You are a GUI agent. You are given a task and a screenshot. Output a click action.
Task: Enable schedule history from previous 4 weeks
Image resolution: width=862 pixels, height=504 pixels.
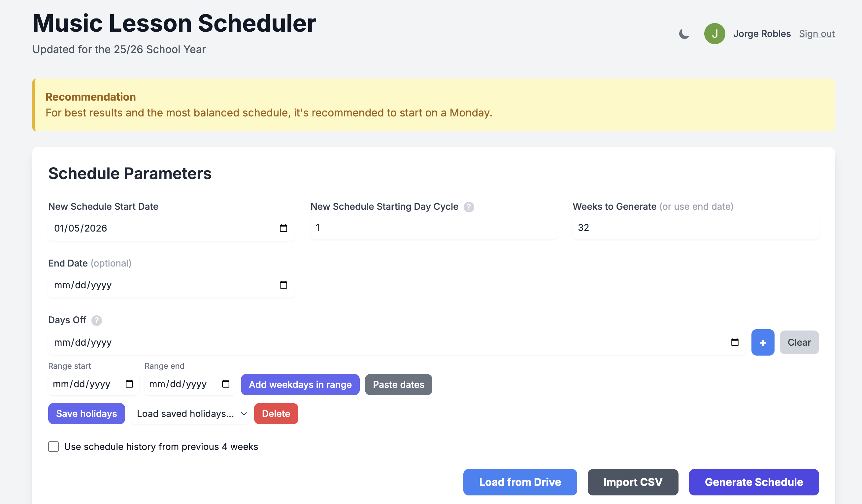point(53,447)
